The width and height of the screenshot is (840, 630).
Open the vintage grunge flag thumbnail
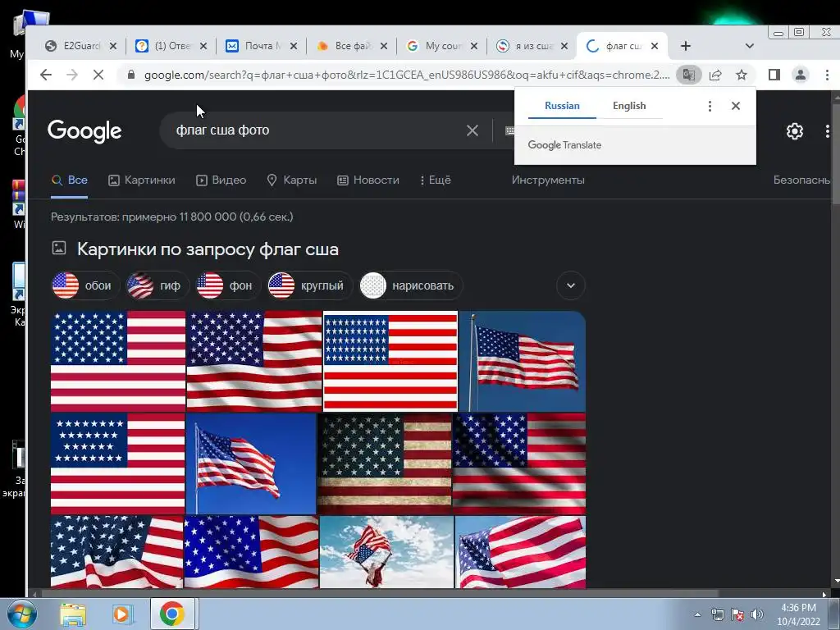coord(384,463)
